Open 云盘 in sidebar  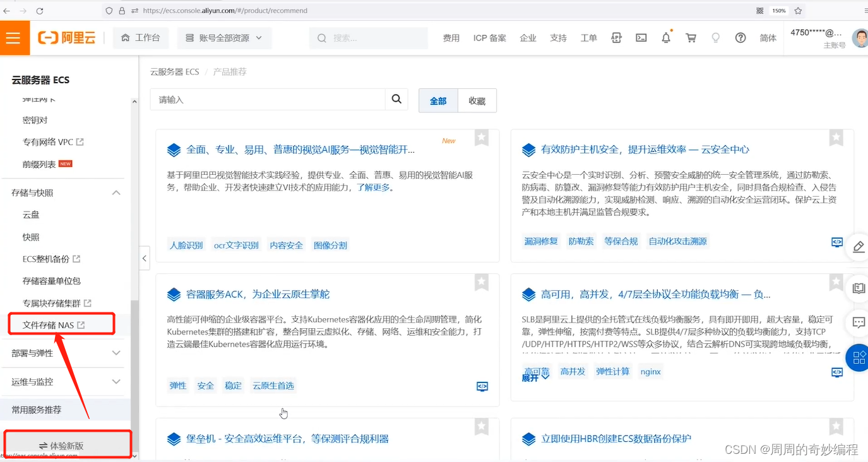point(31,215)
